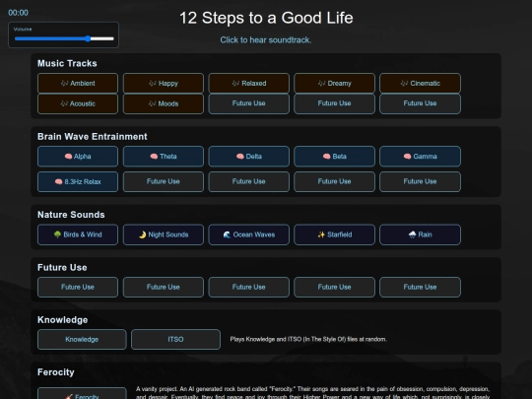
Task: Click Future Use button below Beta
Action: (334, 182)
